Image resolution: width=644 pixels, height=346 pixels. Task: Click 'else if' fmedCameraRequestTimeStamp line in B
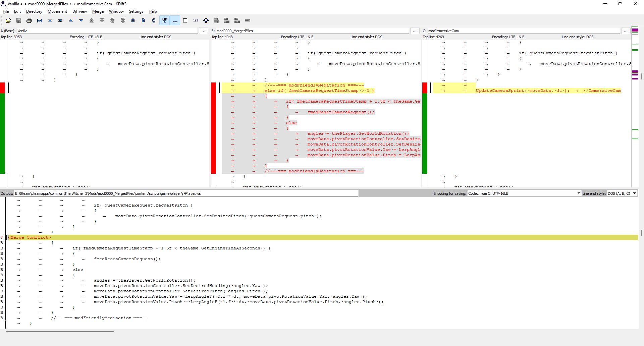(x=319, y=91)
